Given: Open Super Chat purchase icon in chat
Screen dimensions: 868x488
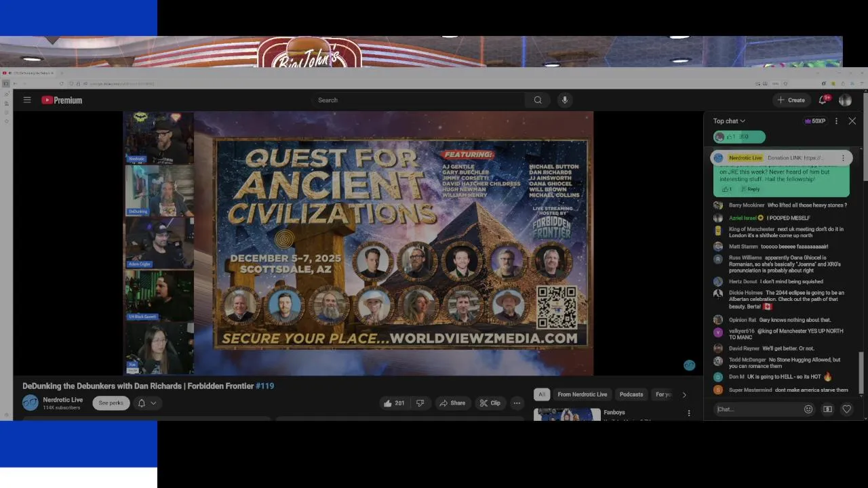Looking at the screenshot, I should pos(827,409).
